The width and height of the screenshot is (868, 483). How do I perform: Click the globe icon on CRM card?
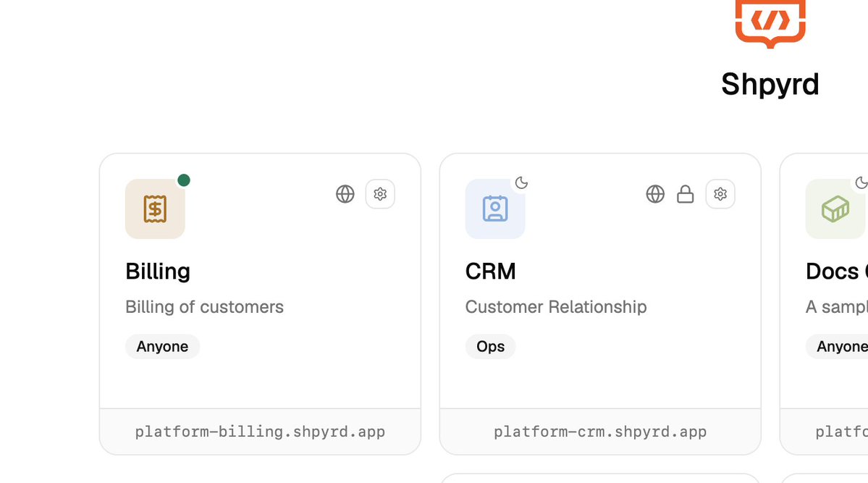tap(655, 194)
